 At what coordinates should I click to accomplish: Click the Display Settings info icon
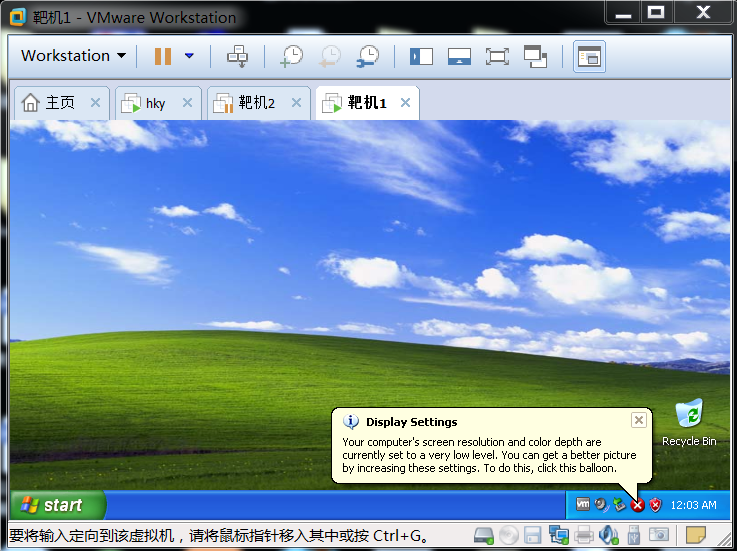351,422
